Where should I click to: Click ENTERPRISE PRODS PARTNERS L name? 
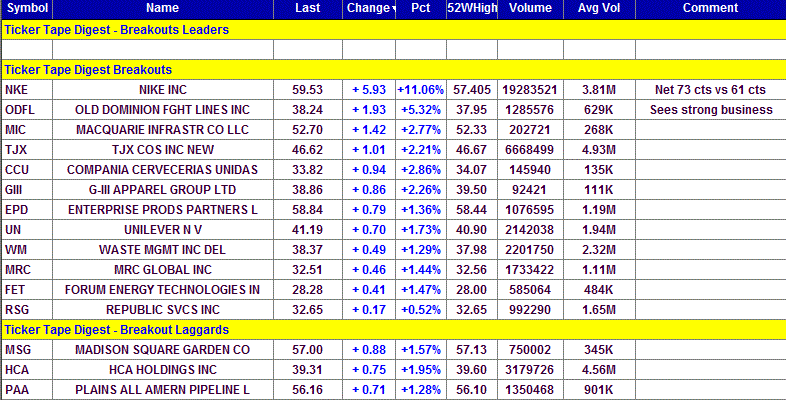[x=162, y=210]
